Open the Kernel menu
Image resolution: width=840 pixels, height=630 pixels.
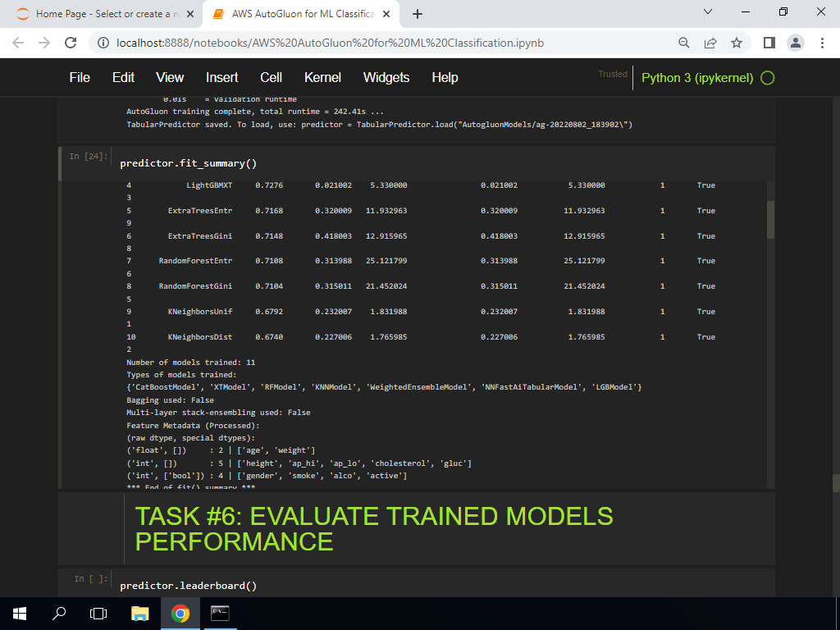click(x=322, y=78)
